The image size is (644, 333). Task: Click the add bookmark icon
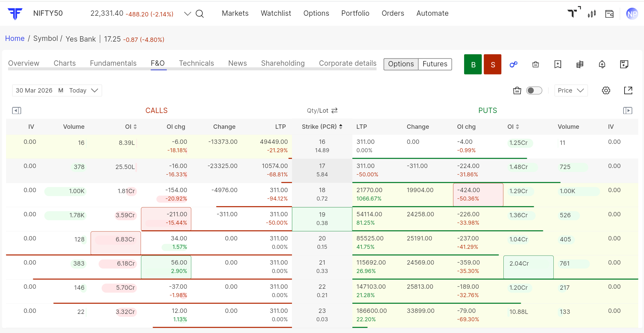(557, 64)
